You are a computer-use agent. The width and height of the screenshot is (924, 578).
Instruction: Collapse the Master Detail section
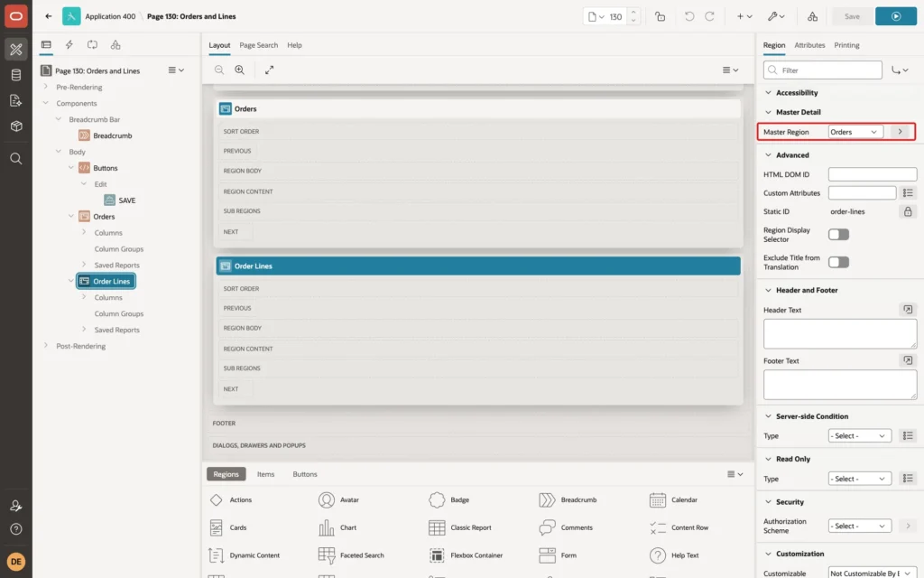click(x=768, y=112)
